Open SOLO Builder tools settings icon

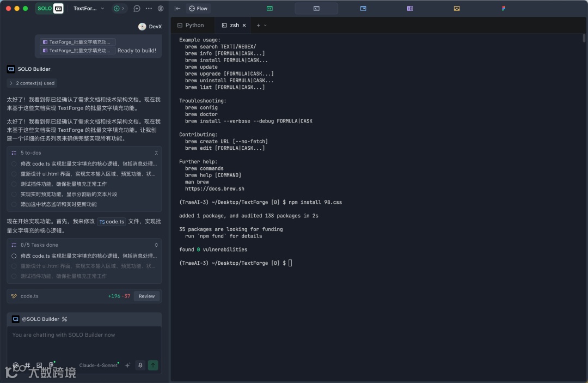coord(64,319)
